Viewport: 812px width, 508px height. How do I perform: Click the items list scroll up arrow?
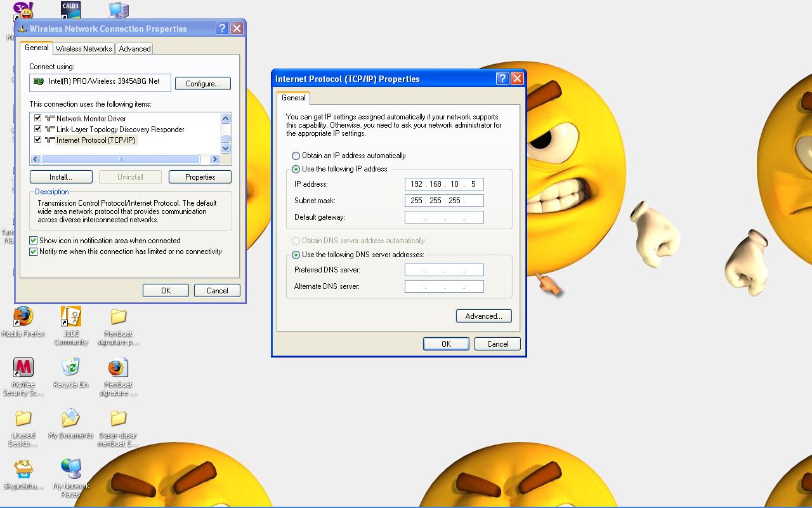click(x=225, y=118)
